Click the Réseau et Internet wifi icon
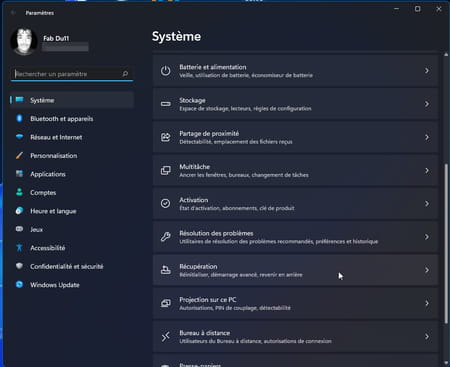Screen dimensions: 450x367 click(x=20, y=137)
